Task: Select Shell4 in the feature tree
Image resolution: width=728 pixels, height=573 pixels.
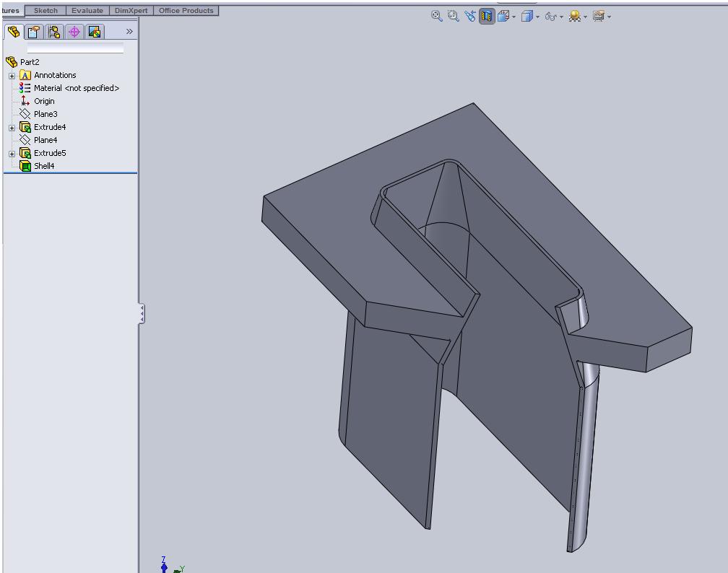Action: (x=44, y=166)
